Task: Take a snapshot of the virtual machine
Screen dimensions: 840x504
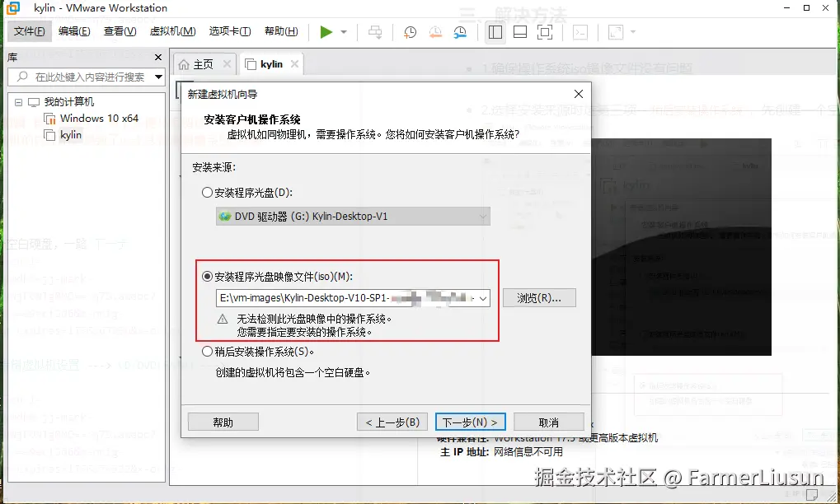Action: 410,32
